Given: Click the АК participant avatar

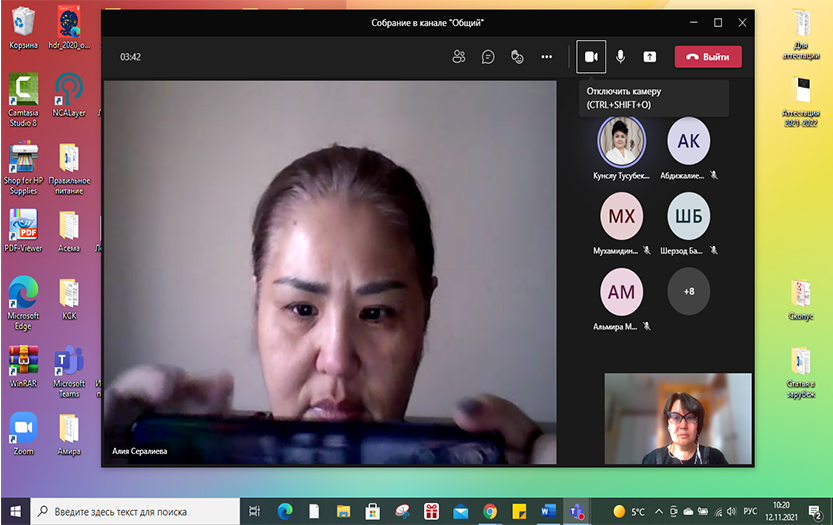Looking at the screenshot, I should (x=688, y=141).
